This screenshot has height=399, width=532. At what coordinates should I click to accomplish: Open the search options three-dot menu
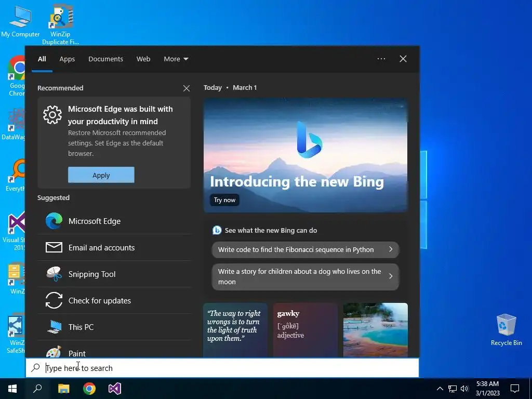(x=381, y=59)
